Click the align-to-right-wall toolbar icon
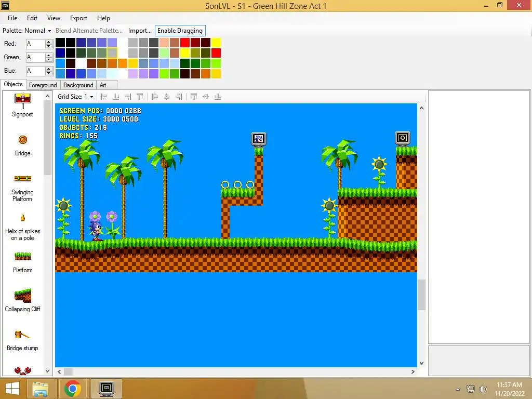The height and width of the screenshot is (399, 532). (128, 97)
